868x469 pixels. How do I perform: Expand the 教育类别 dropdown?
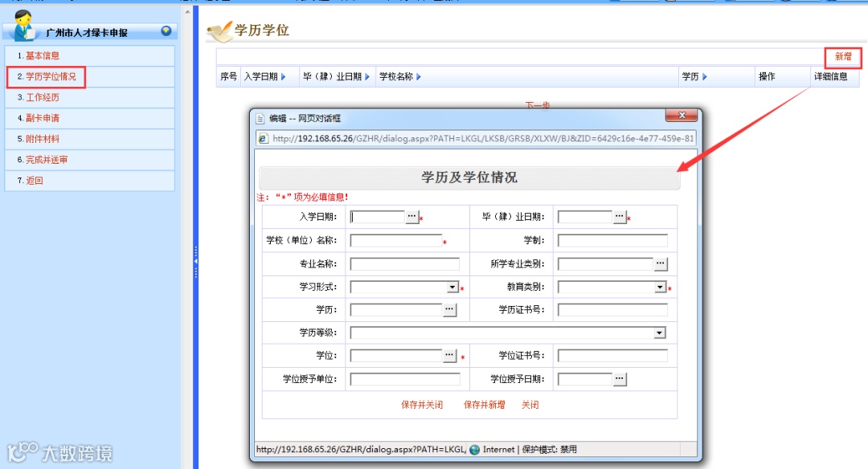pos(660,287)
